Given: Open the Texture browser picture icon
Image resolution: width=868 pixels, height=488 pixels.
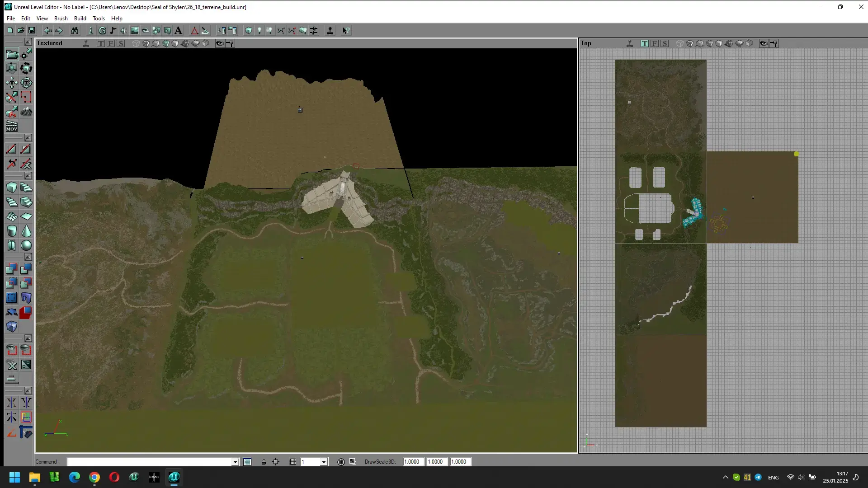Looking at the screenshot, I should click(x=135, y=30).
